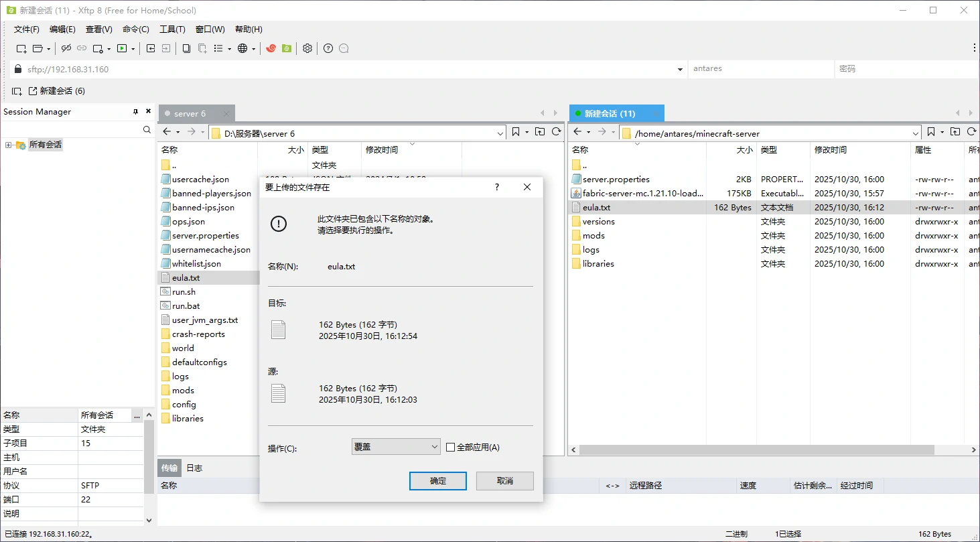Switch to the 日志 tab
This screenshot has width=980, height=542.
pos(194,468)
